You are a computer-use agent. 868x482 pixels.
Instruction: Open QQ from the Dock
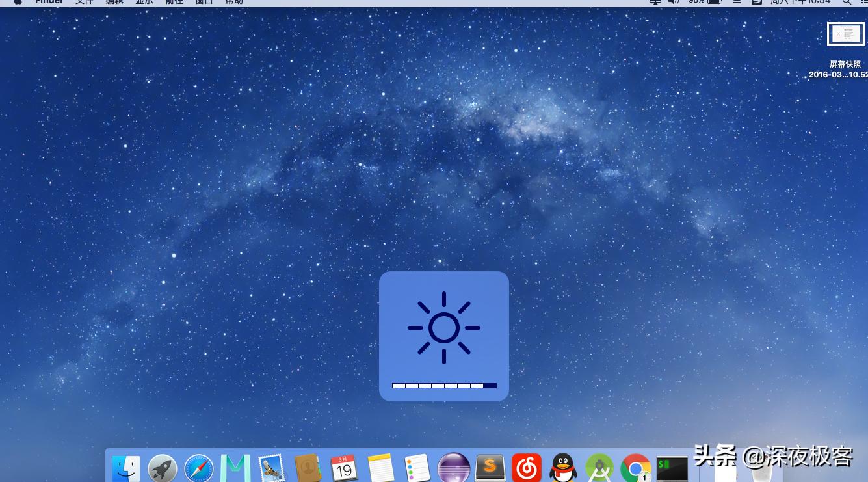tap(563, 468)
